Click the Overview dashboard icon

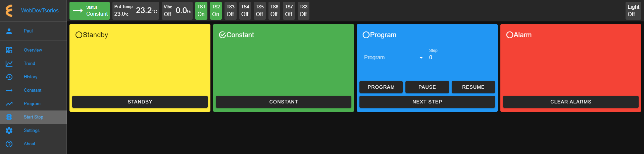(9, 50)
